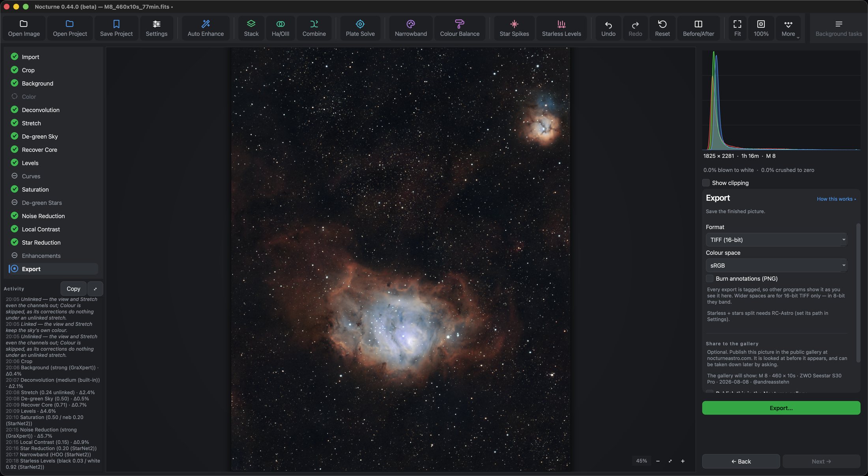868x476 pixels.
Task: Open the Auto Enhance tool
Action: pos(206,28)
